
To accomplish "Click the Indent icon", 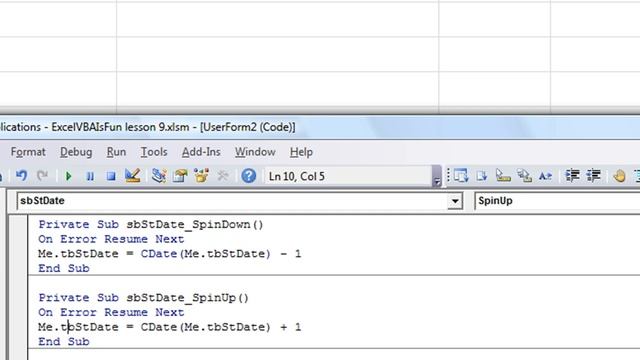I will [x=572, y=176].
